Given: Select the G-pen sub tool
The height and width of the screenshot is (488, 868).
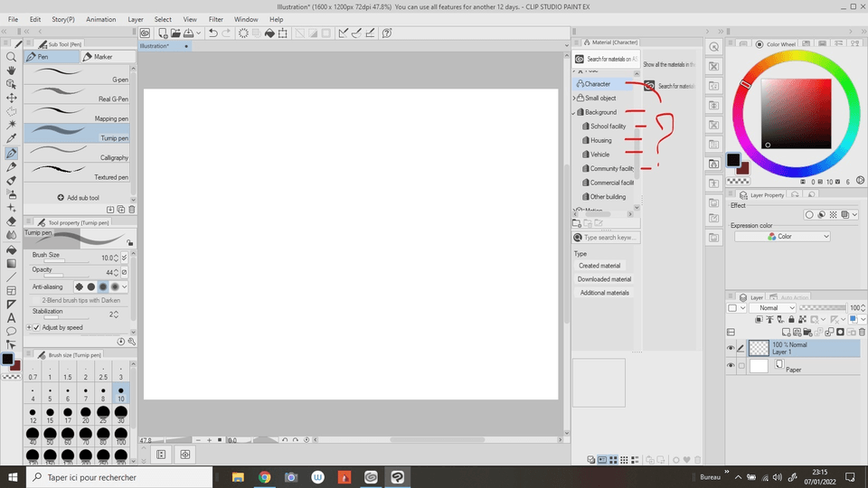Looking at the screenshot, I should point(77,75).
